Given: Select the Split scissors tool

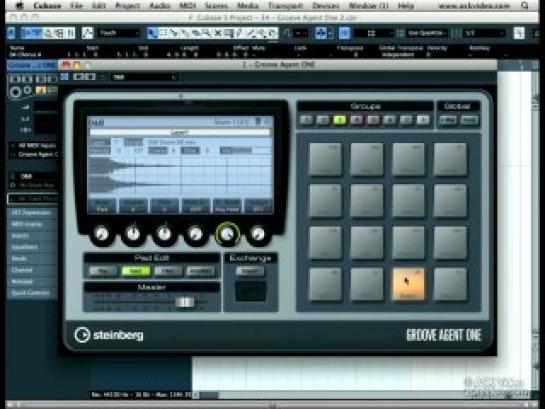Looking at the screenshot, I should tap(173, 33).
